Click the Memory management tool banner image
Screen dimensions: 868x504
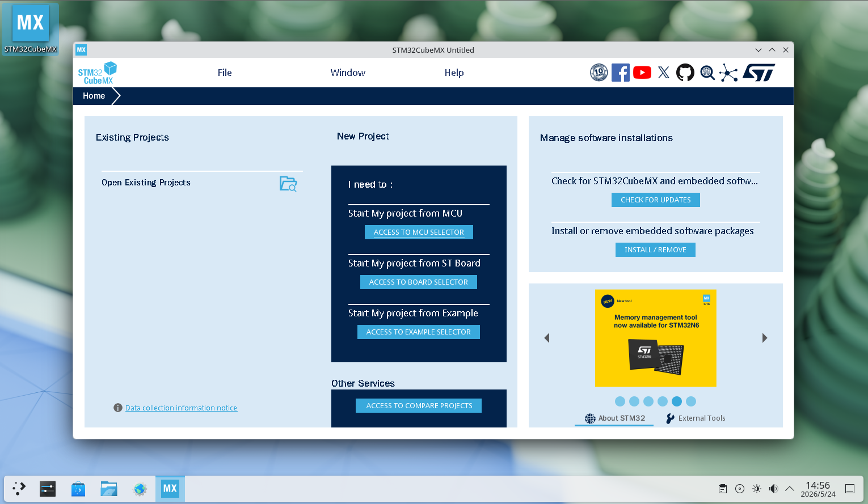coord(656,338)
